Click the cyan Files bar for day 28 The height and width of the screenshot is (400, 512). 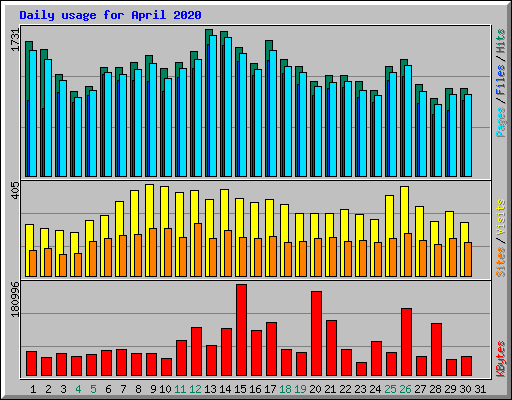pyautogui.click(x=438, y=140)
